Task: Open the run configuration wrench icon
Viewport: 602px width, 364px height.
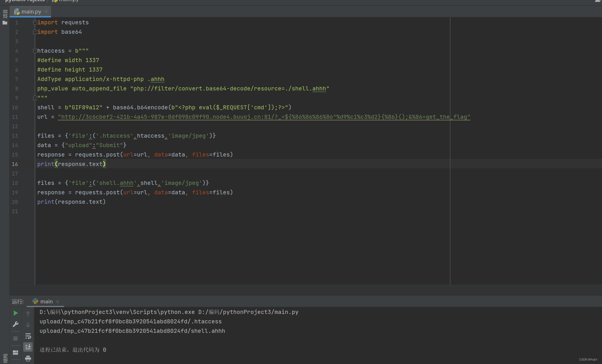Action: [16, 324]
